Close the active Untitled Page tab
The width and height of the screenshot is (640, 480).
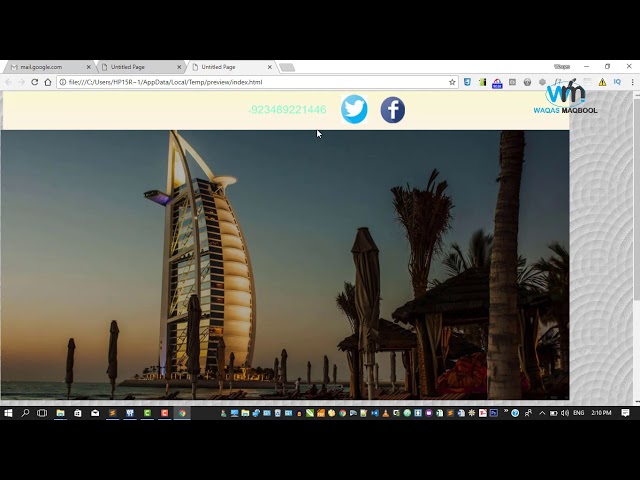point(270,67)
